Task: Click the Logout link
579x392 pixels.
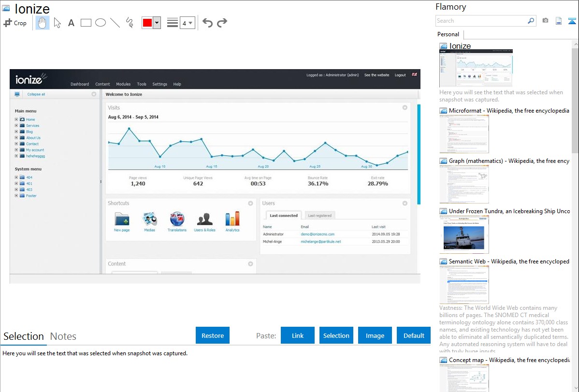Action: [x=400, y=75]
